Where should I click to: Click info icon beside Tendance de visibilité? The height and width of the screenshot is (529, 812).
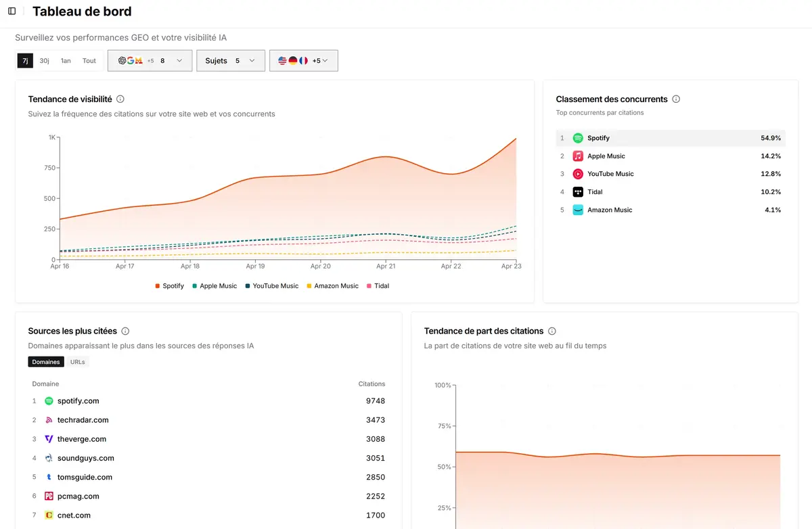click(120, 99)
